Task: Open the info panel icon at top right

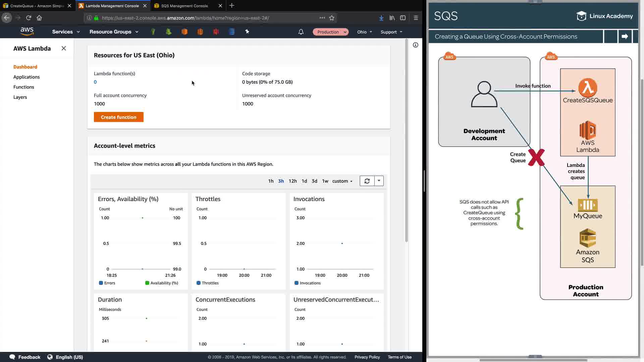Action: [x=416, y=45]
